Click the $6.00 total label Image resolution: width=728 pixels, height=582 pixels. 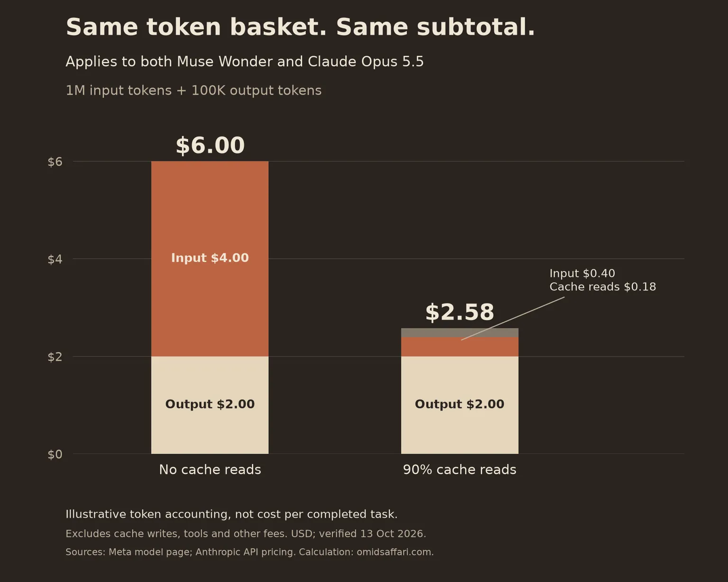tap(210, 145)
